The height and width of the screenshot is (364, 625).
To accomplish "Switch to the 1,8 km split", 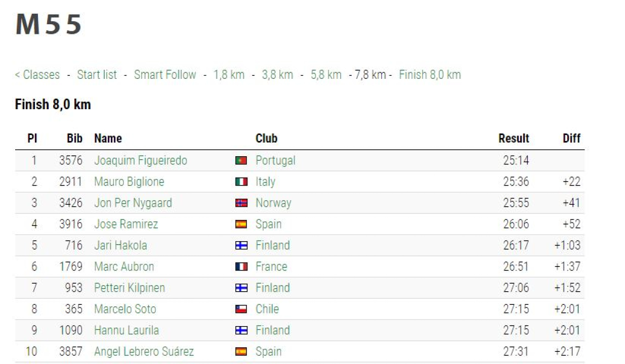I will [x=229, y=75].
